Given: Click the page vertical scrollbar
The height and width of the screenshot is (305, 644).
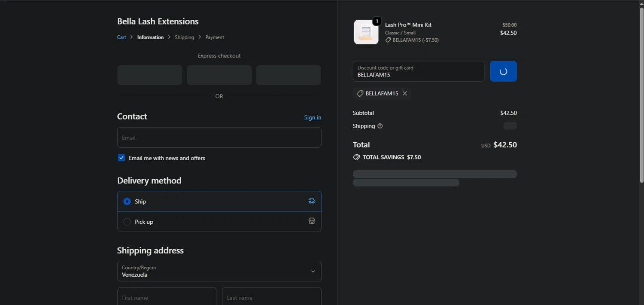Looking at the screenshot, I should point(641,95).
